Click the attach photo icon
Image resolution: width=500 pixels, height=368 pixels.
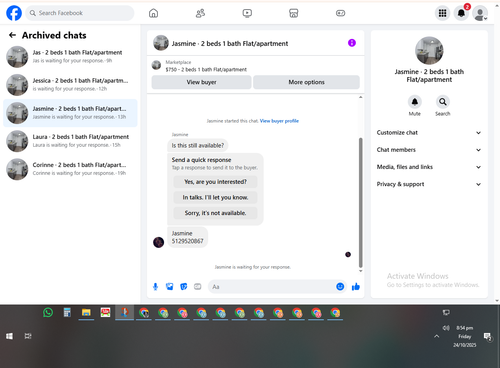tap(169, 287)
